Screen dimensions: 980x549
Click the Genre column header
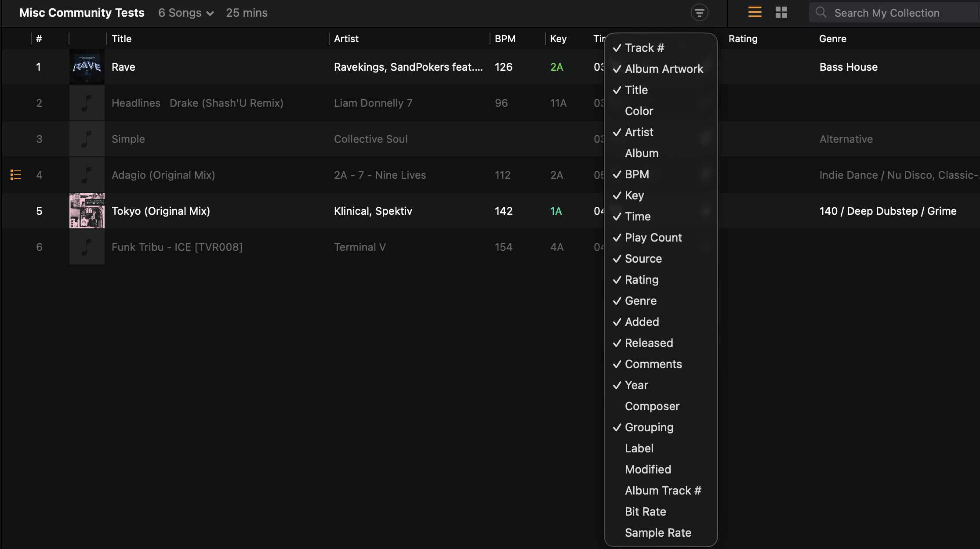pos(832,39)
